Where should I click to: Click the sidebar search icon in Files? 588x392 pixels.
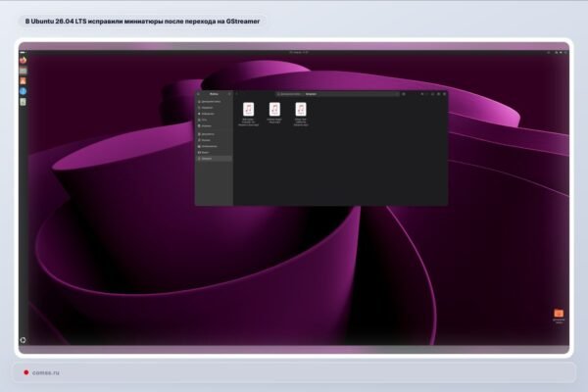pyautogui.click(x=199, y=94)
